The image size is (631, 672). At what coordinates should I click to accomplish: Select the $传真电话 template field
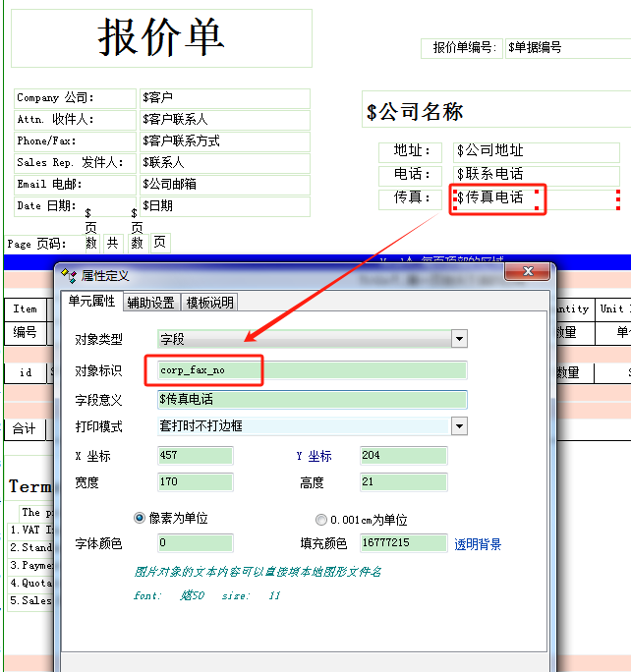496,198
